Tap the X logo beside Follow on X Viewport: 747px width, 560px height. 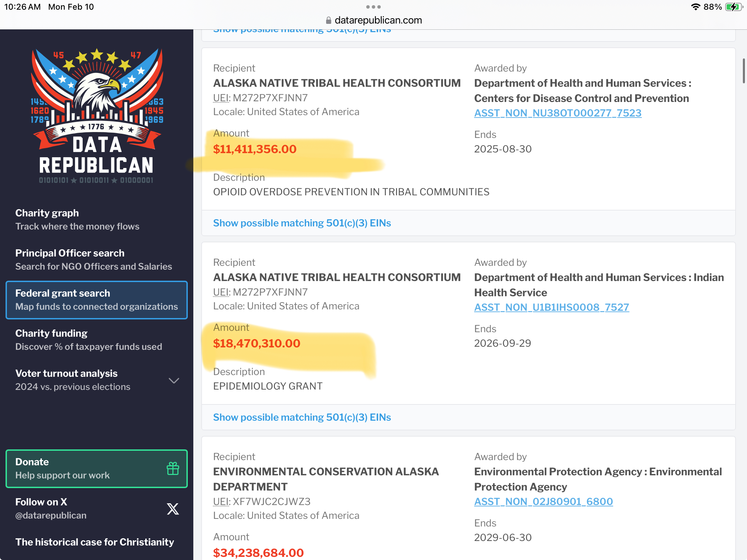[173, 508]
